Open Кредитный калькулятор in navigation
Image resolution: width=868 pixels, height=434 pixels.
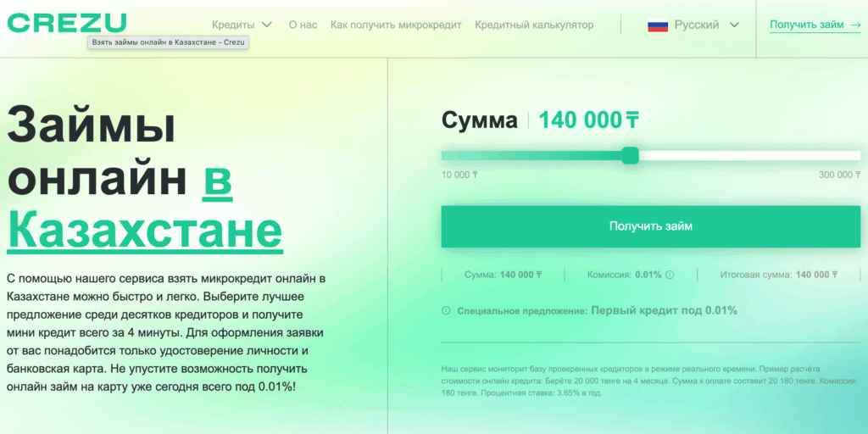pos(534,25)
